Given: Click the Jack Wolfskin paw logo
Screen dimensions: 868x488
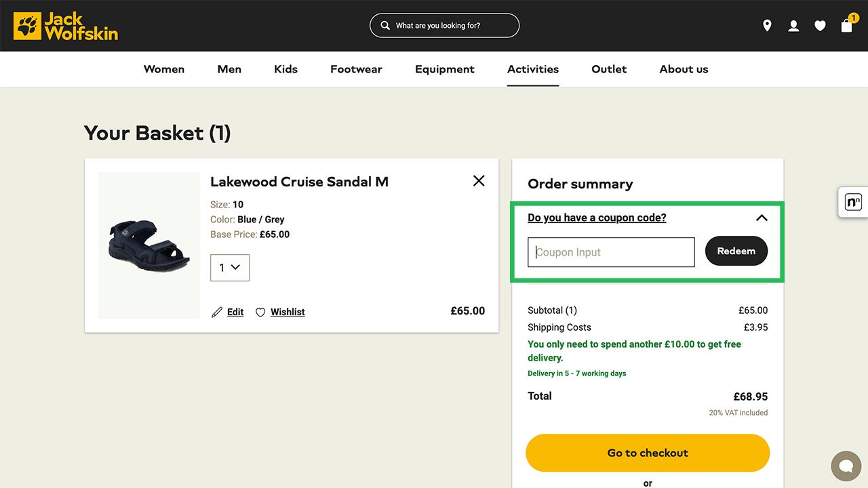Looking at the screenshot, I should [65, 26].
